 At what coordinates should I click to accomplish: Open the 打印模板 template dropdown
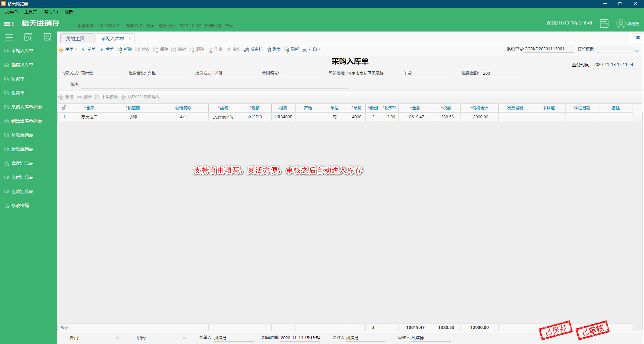pyautogui.click(x=637, y=51)
